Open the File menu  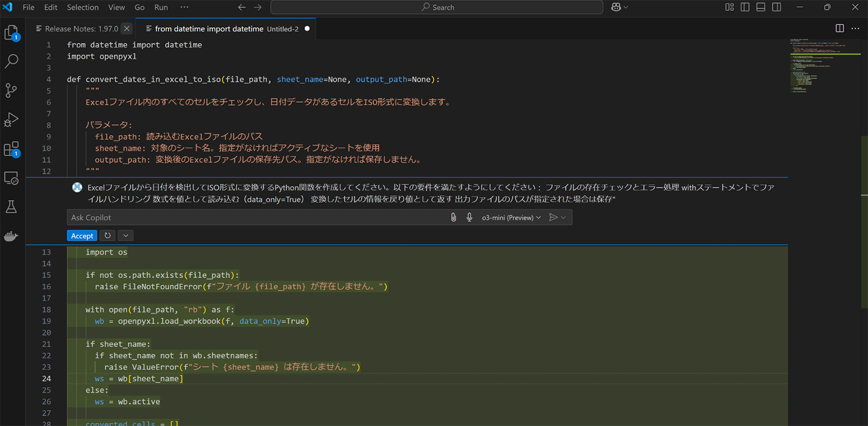click(x=28, y=8)
